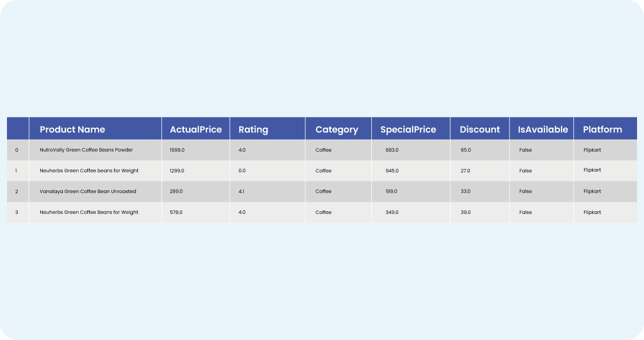
Task: Click the 945.0 special price cell
Action: point(392,171)
